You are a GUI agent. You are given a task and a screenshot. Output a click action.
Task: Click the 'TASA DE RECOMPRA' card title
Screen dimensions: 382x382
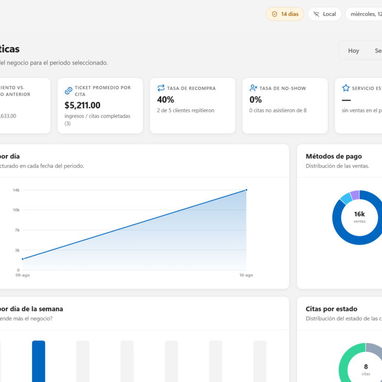[191, 88]
